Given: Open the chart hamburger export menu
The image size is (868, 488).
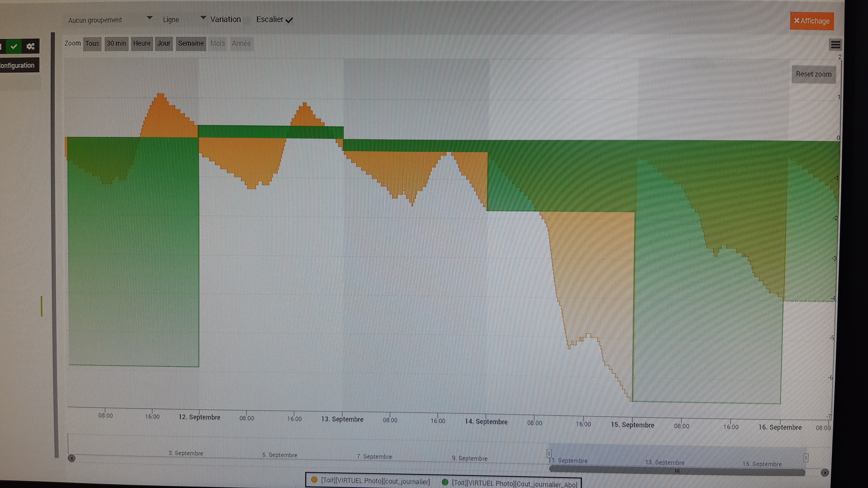Looking at the screenshot, I should 835,44.
